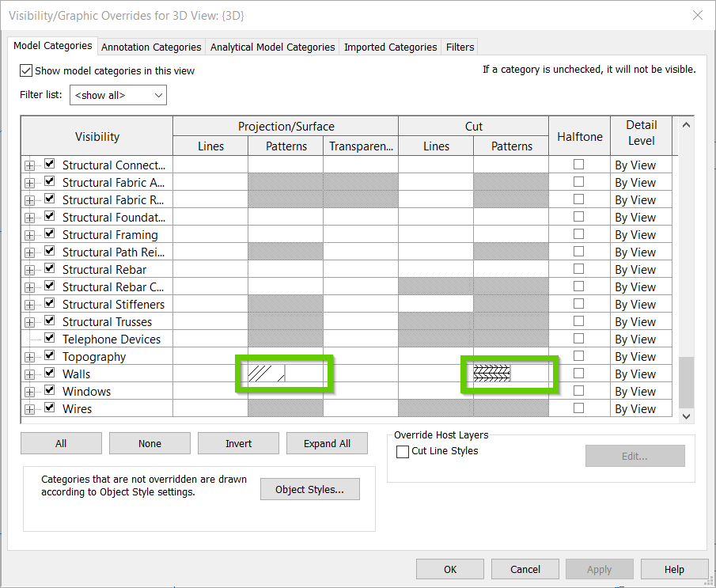This screenshot has height=588, width=716.
Task: Select the Imported Categories tab
Action: 390,47
